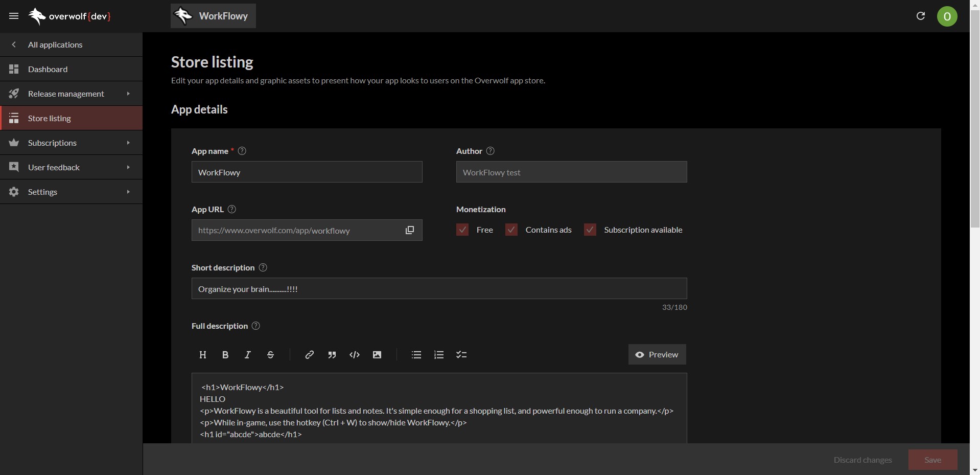The height and width of the screenshot is (475, 980).
Task: Click the User feedback icon
Action: 14,167
